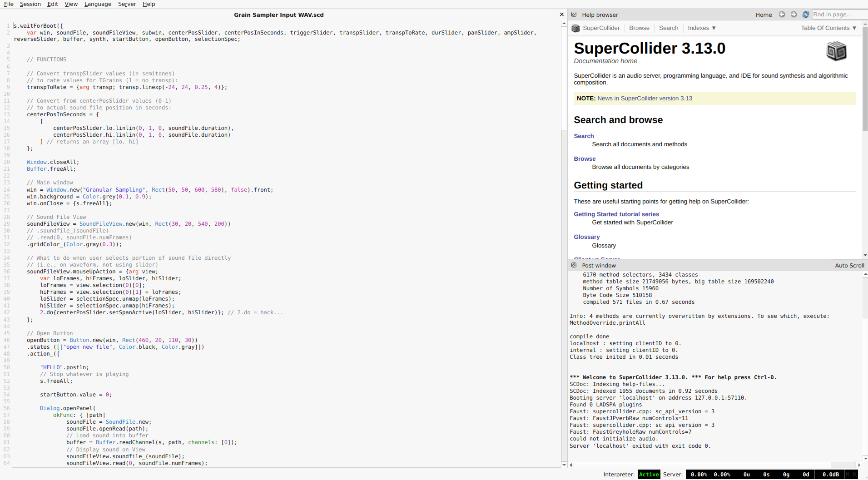Open Browse in help navbar
This screenshot has width=868, height=480.
click(x=639, y=28)
